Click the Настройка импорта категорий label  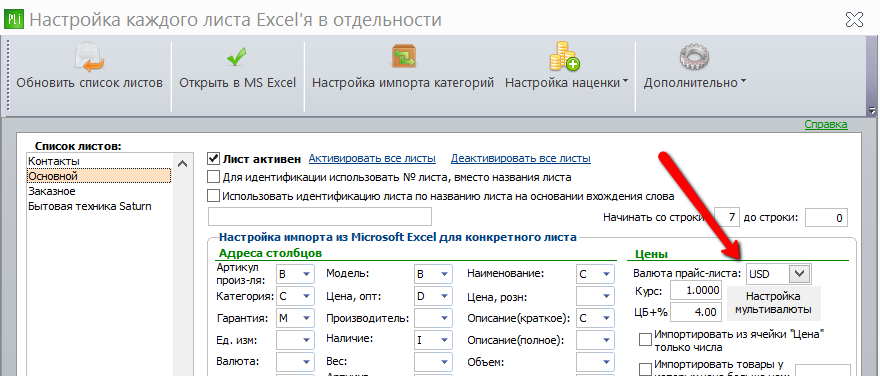click(403, 83)
